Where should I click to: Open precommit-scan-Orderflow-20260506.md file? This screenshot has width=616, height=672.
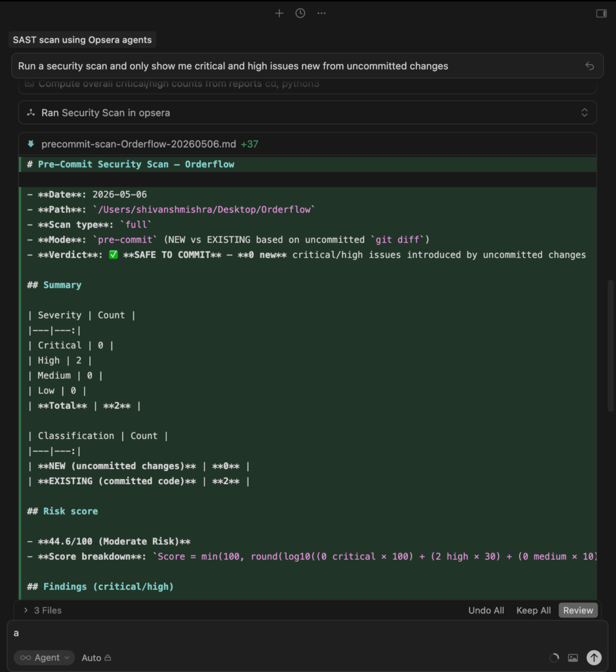click(x=138, y=144)
